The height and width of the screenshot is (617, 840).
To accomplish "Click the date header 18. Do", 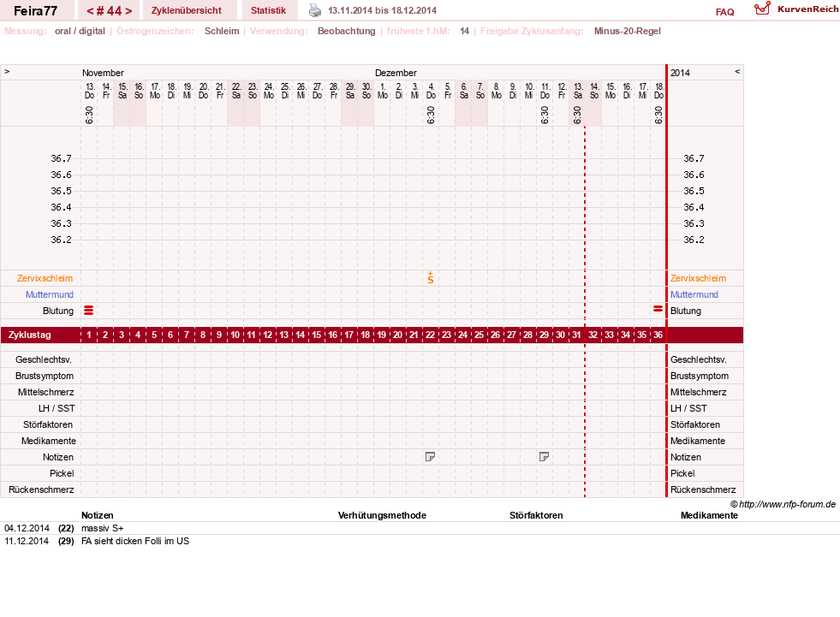I will pyautogui.click(x=659, y=91).
